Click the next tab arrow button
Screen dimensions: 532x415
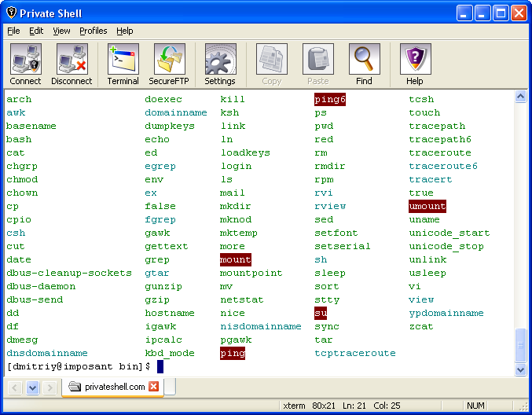click(50, 387)
